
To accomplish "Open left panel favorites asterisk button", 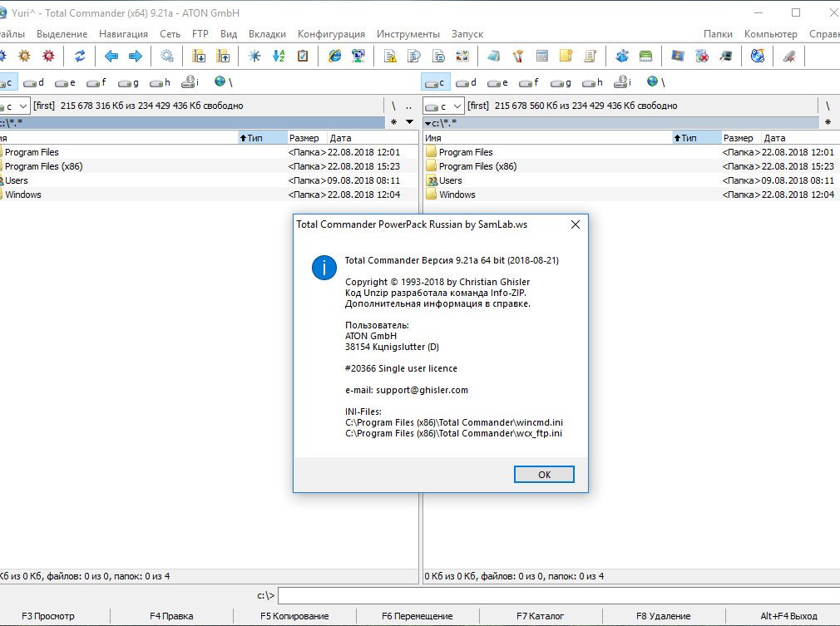I will coord(393,122).
